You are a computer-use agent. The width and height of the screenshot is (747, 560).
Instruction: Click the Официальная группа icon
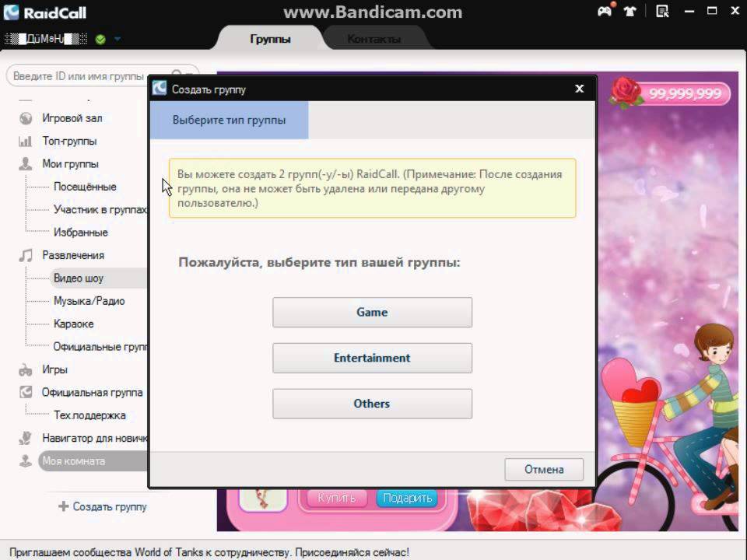(26, 392)
